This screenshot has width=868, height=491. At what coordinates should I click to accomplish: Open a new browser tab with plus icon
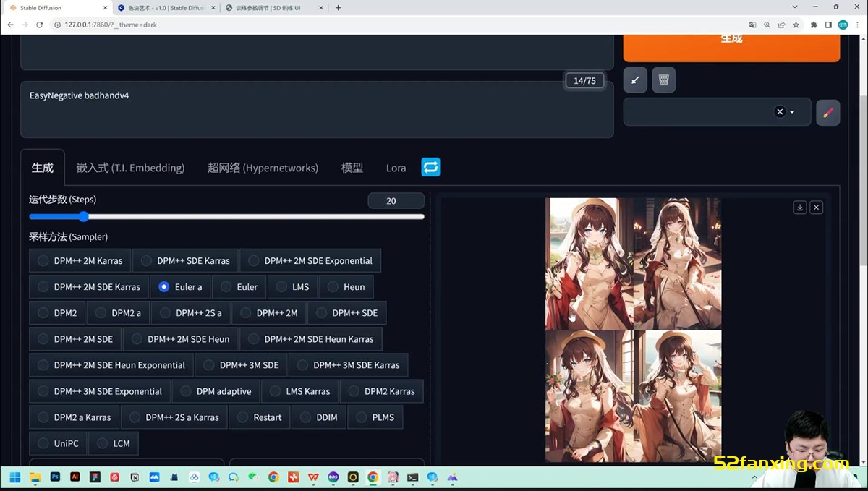point(338,8)
